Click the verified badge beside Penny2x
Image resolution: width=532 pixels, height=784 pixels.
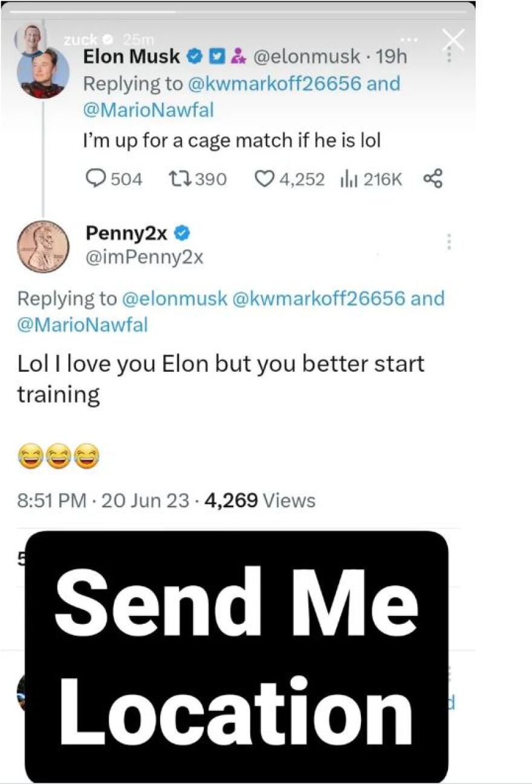[x=183, y=232]
